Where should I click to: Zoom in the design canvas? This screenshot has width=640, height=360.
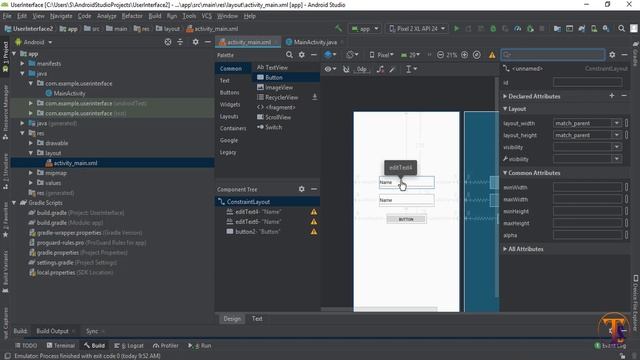(x=464, y=55)
